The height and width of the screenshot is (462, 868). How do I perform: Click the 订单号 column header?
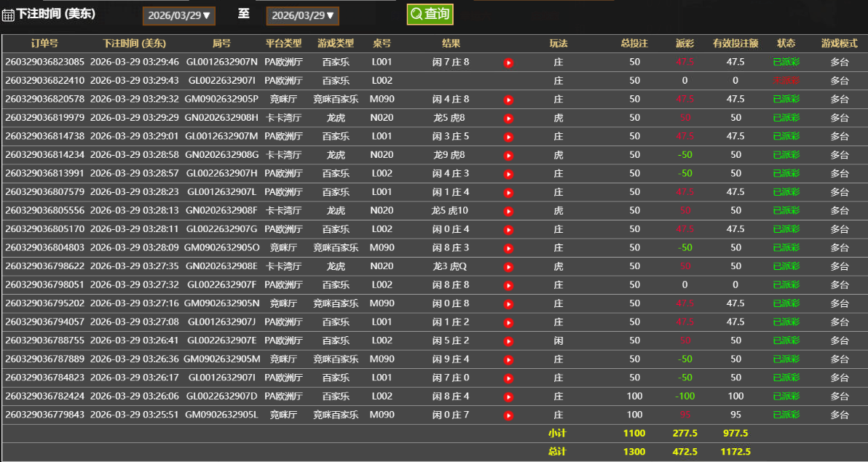44,44
